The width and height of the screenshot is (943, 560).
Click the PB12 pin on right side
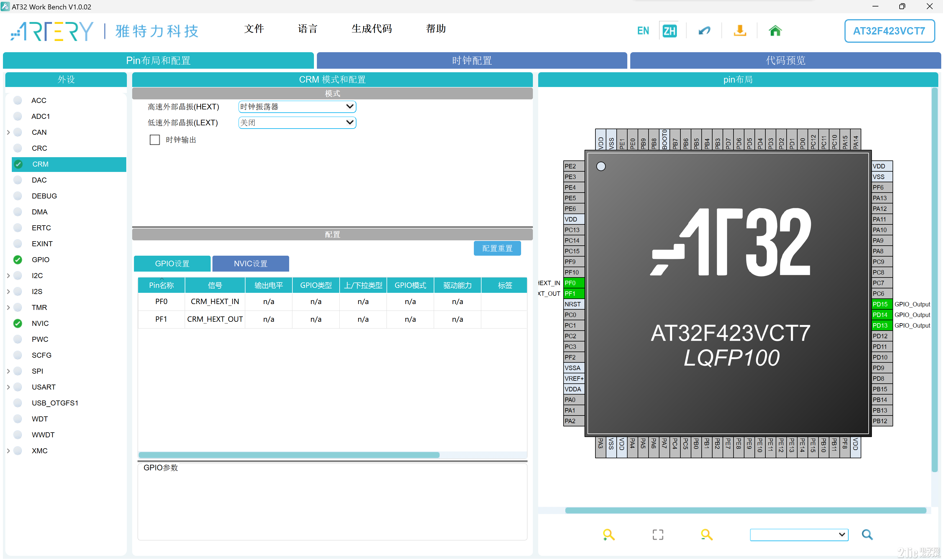click(882, 421)
